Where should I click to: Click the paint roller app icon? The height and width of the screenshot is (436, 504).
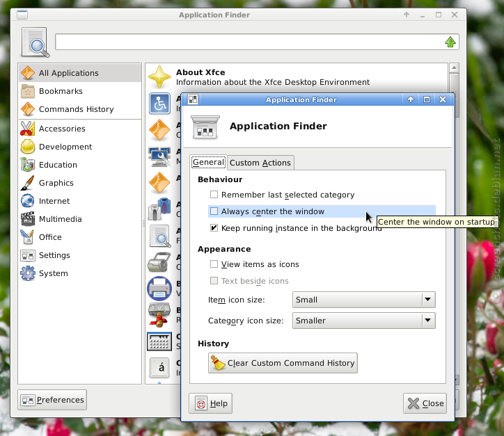pos(159,262)
